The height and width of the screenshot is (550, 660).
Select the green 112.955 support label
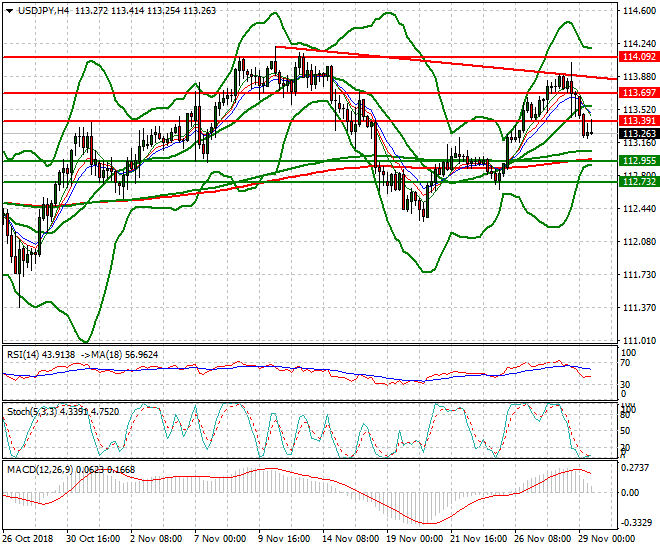(637, 160)
